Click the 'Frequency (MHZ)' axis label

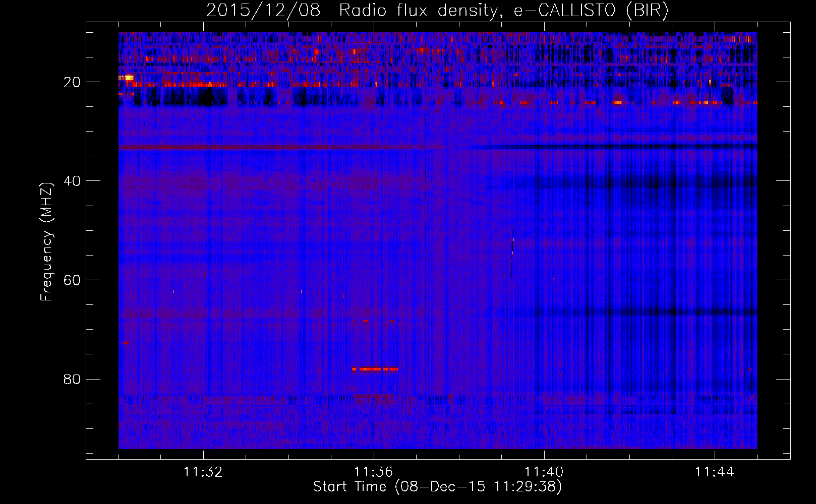pos(46,242)
